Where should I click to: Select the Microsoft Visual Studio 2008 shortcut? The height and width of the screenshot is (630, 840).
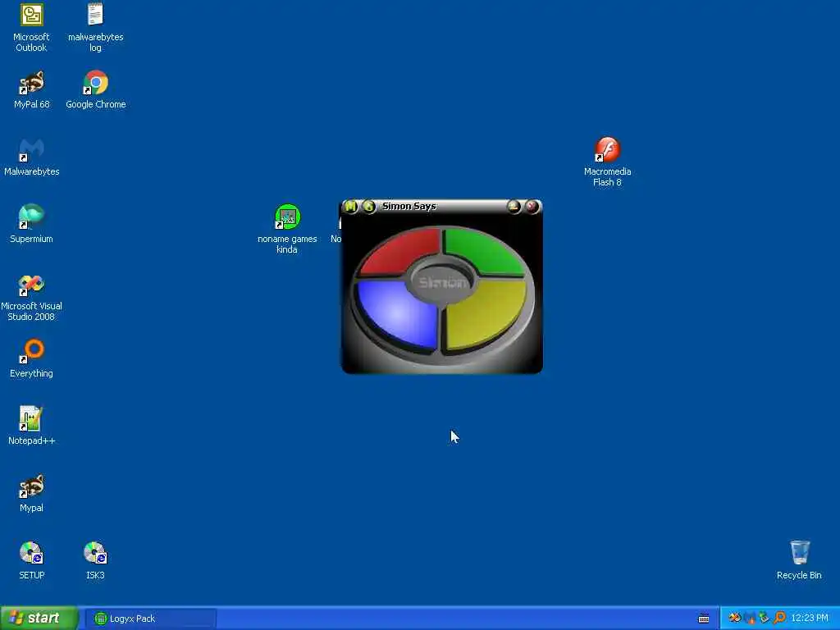[x=32, y=297]
